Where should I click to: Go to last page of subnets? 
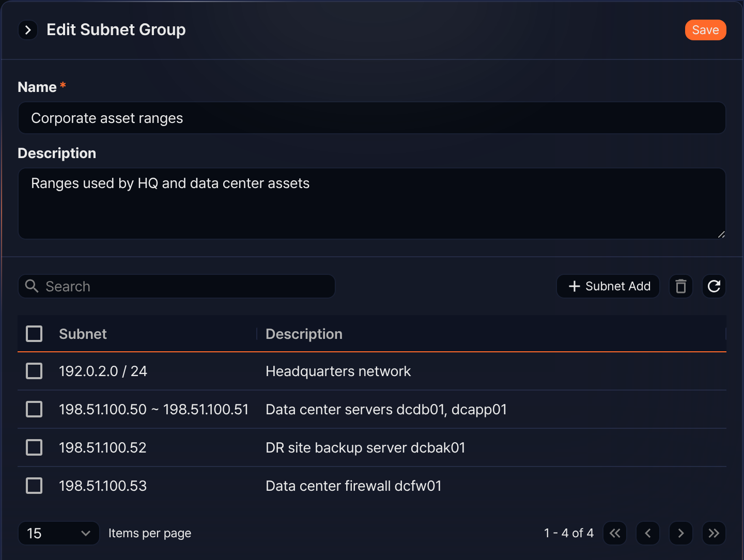point(714,533)
